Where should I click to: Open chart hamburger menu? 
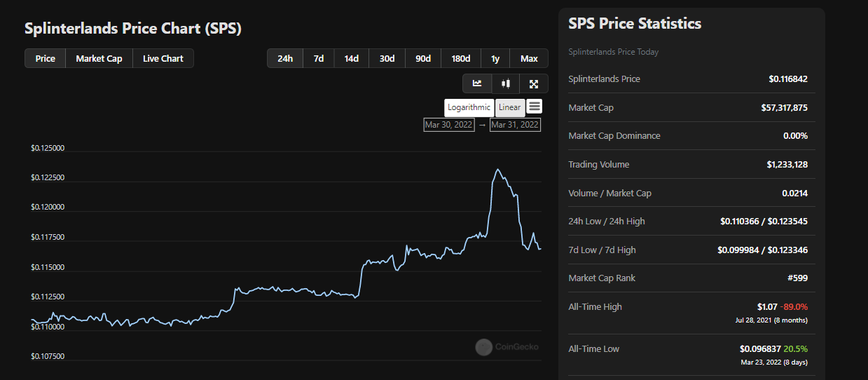click(x=535, y=107)
